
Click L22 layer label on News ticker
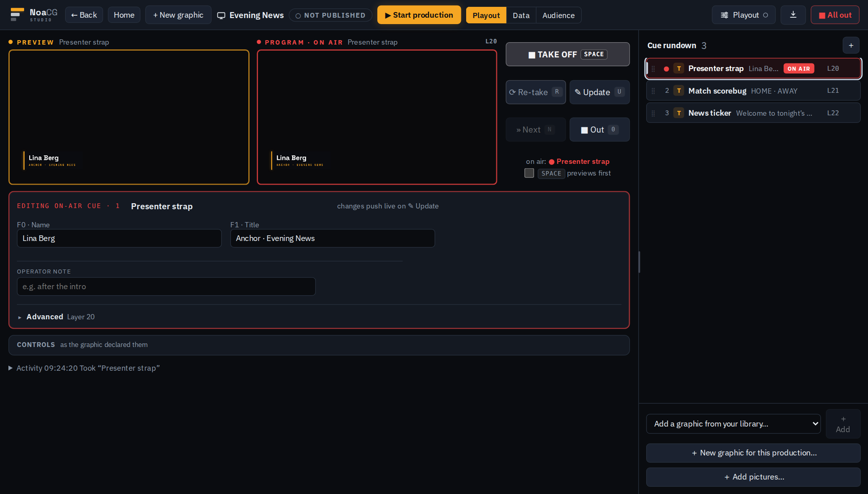[833, 113]
